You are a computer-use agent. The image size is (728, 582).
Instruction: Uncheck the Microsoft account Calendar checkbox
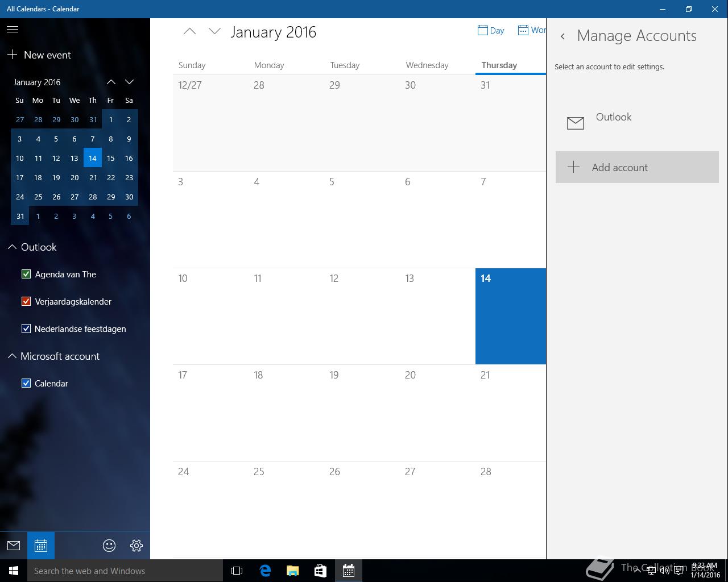click(26, 383)
